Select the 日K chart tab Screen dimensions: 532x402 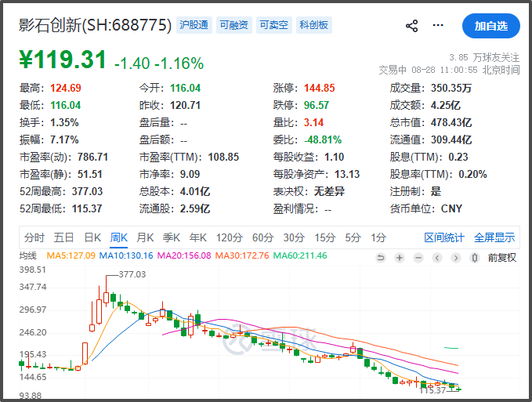(x=92, y=237)
